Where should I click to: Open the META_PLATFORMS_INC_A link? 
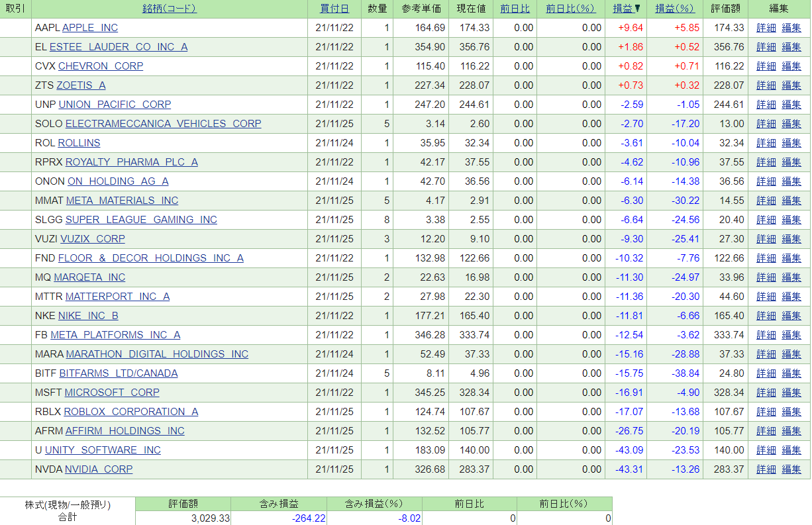[x=115, y=335]
